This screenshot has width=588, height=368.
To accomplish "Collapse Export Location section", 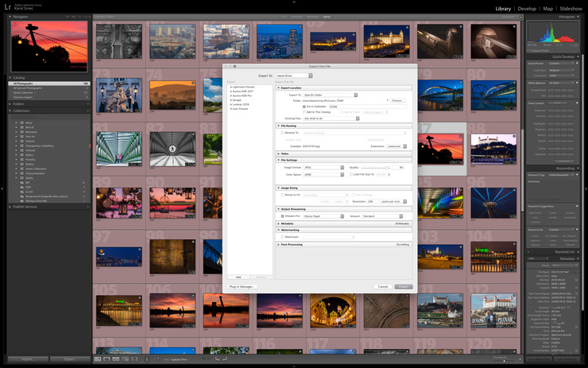I will tap(279, 87).
